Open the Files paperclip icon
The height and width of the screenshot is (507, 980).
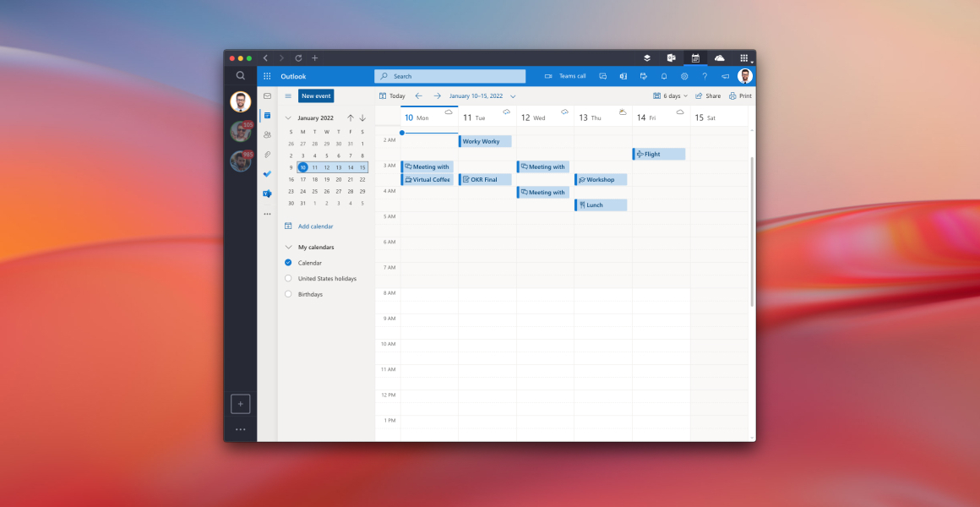(267, 155)
